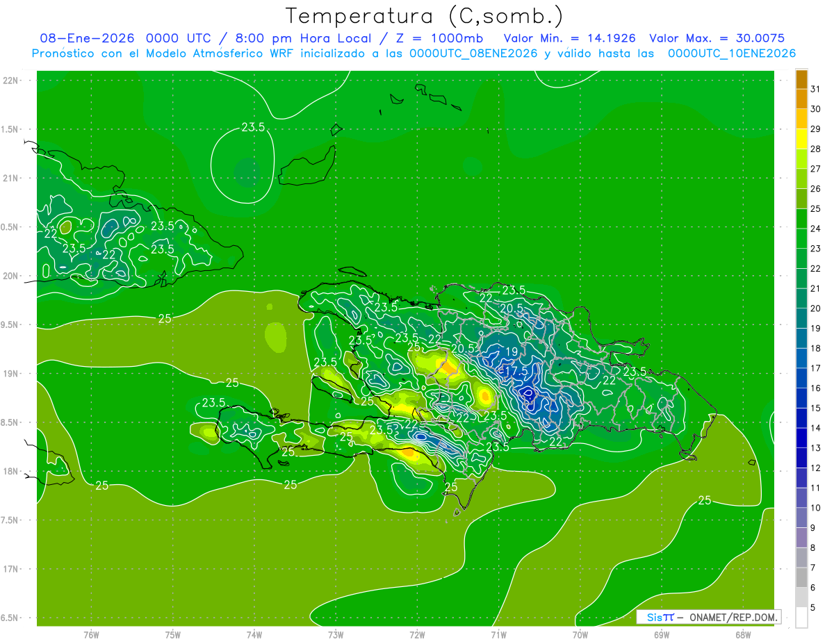This screenshot has height=644, width=834.
Task: Click the 73W longitude axis label
Action: (x=336, y=635)
